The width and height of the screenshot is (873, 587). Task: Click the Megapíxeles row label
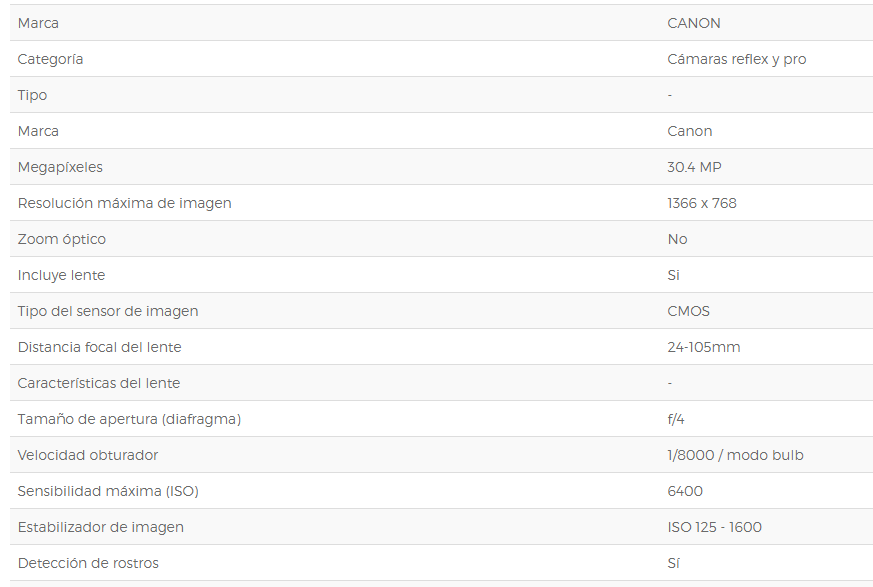pyautogui.click(x=60, y=167)
